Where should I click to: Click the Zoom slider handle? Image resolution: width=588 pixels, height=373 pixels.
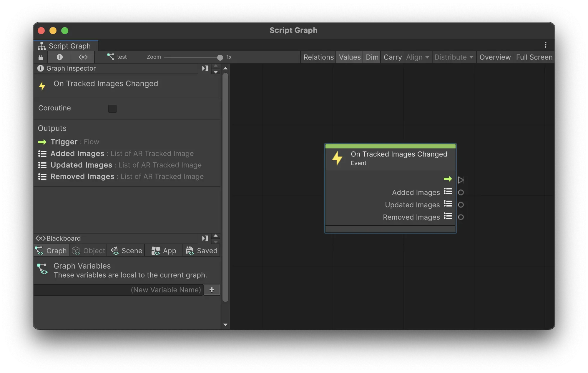[220, 58]
